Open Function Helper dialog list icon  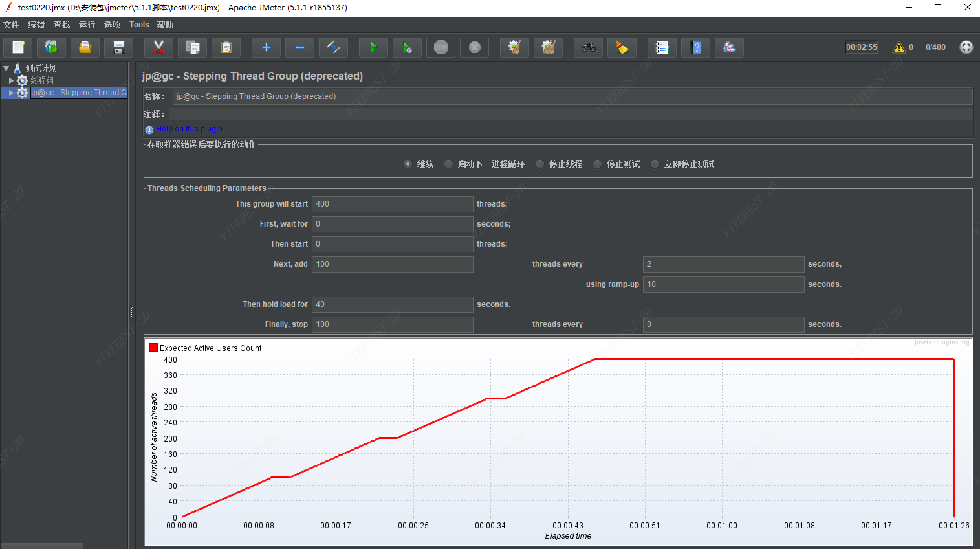(662, 47)
